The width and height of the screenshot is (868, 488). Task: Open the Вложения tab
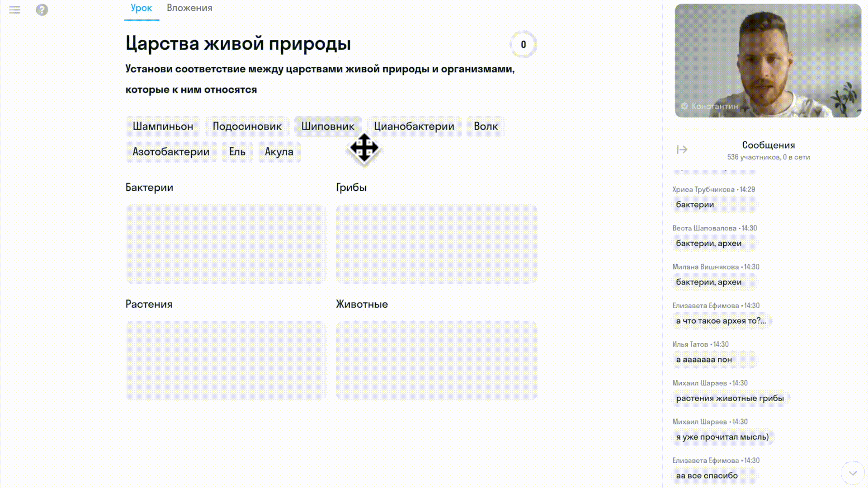189,8
